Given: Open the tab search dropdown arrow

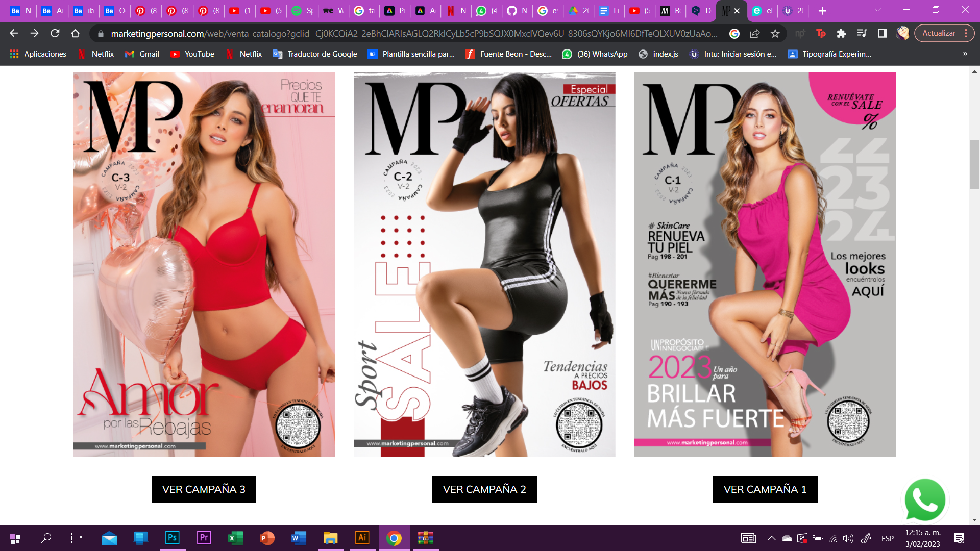Looking at the screenshot, I should click(877, 10).
